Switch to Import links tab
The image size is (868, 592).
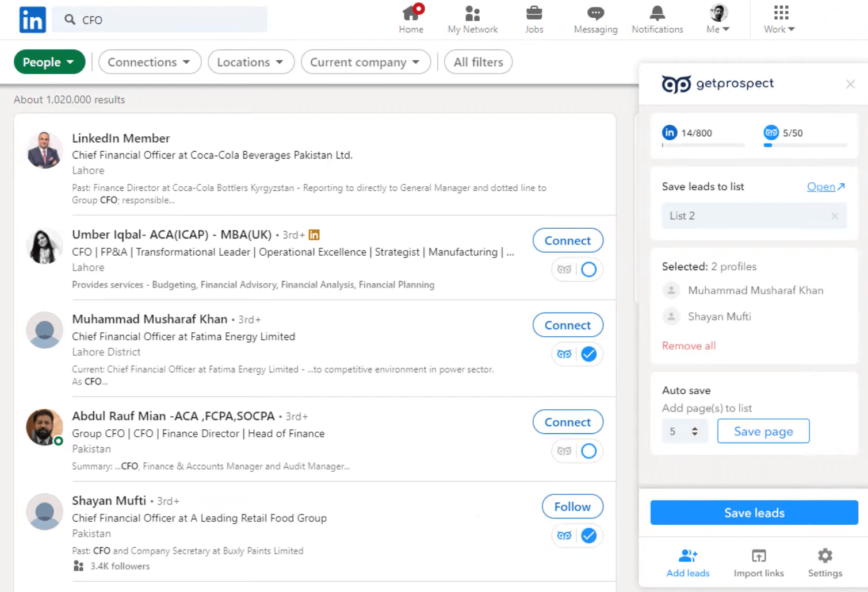point(759,563)
